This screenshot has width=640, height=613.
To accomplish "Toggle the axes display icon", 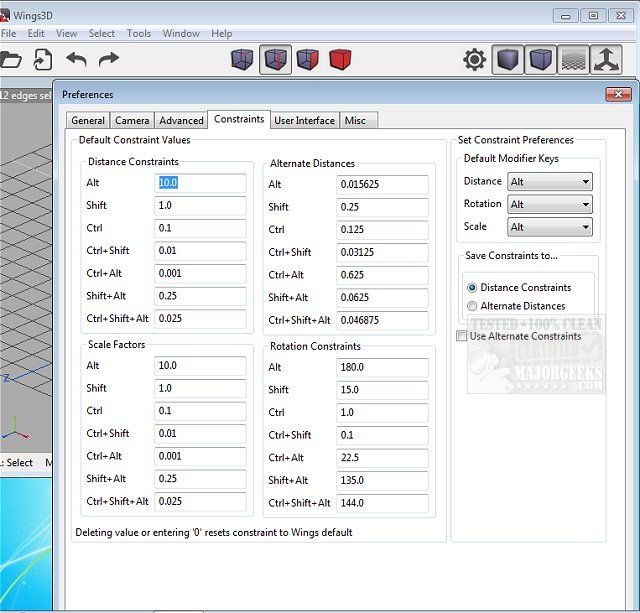I will (x=606, y=60).
